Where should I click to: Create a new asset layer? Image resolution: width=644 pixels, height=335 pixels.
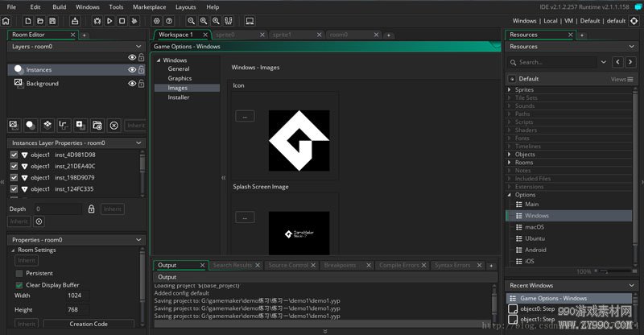click(x=80, y=125)
